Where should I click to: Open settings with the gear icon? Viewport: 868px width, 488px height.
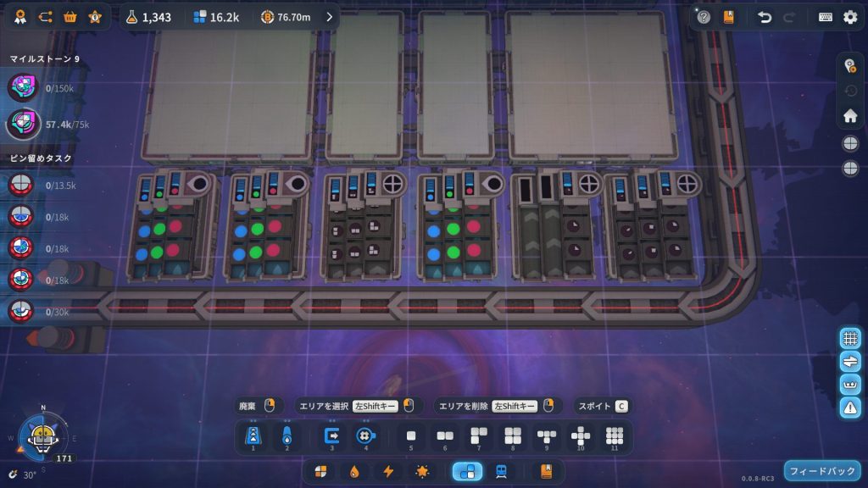tap(849, 17)
